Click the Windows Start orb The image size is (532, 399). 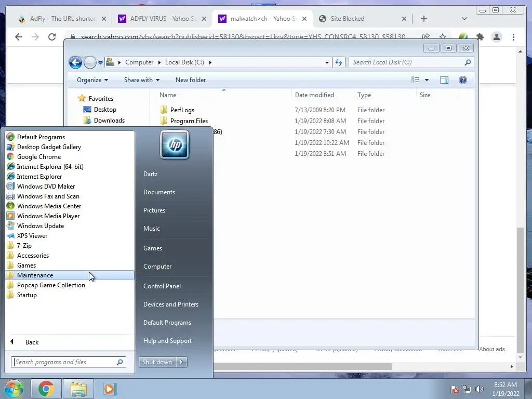[x=13, y=389]
